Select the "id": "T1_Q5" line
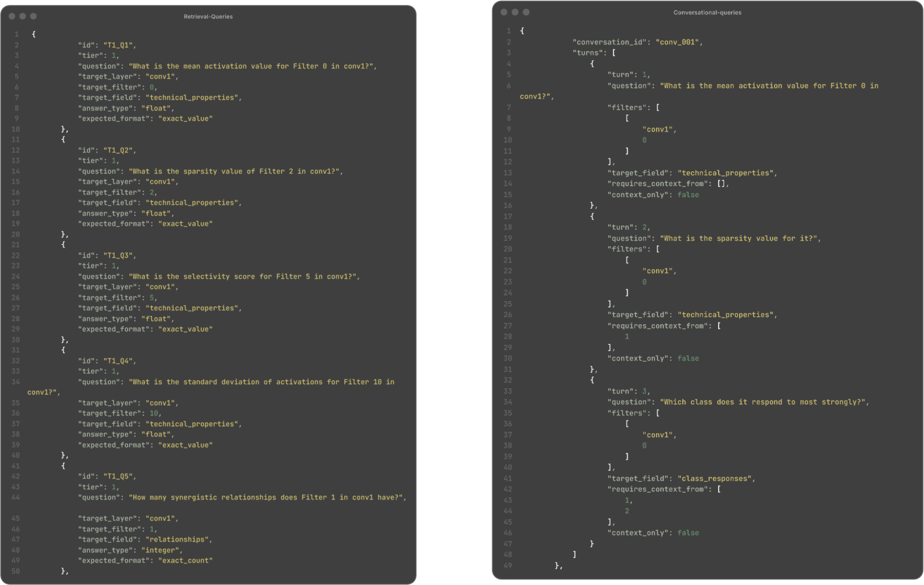 click(x=107, y=476)
